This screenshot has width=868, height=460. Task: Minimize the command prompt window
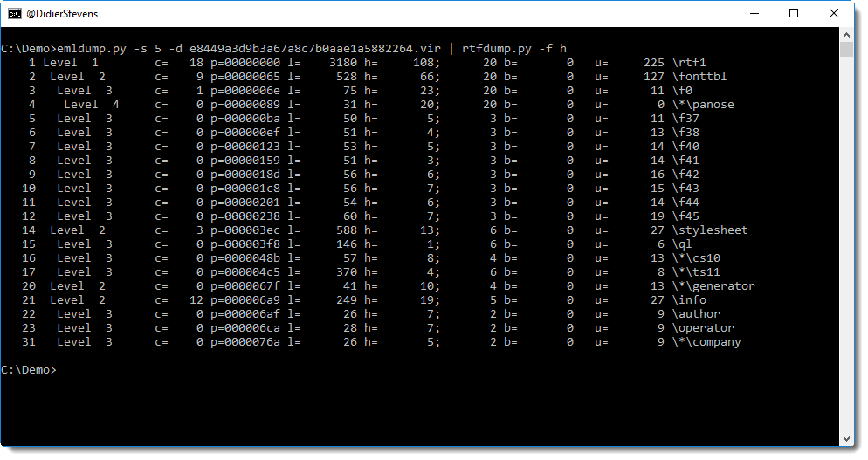coord(754,14)
